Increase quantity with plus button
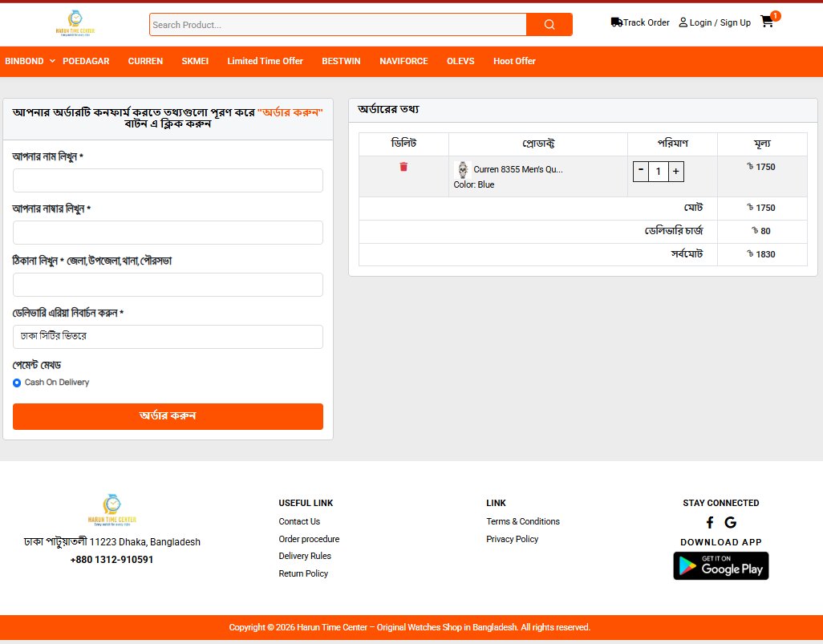 (x=676, y=171)
